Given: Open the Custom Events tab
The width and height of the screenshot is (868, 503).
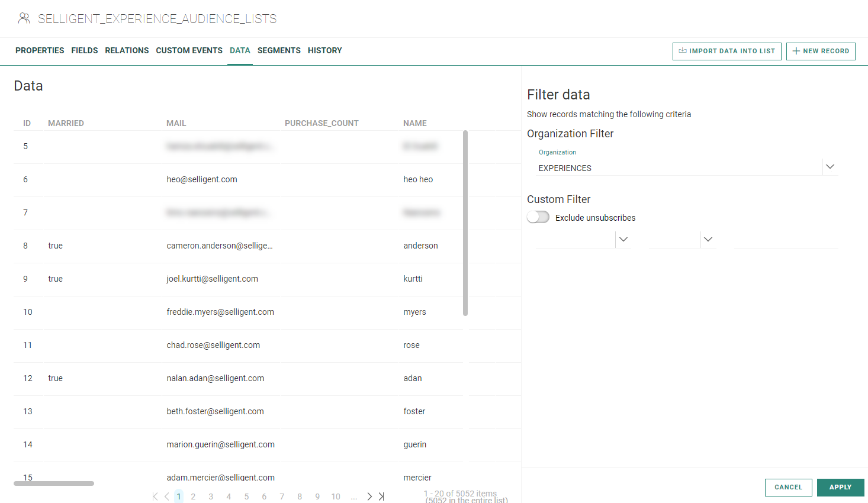Looking at the screenshot, I should [189, 50].
